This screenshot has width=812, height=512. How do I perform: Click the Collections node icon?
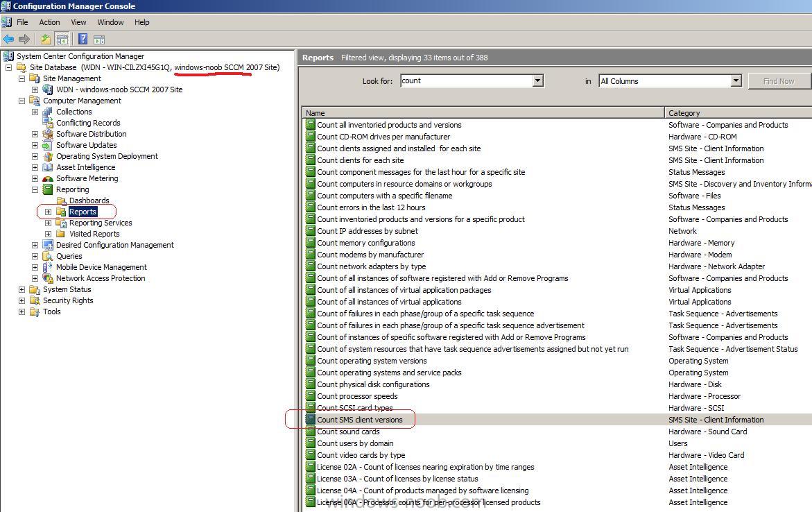point(48,112)
